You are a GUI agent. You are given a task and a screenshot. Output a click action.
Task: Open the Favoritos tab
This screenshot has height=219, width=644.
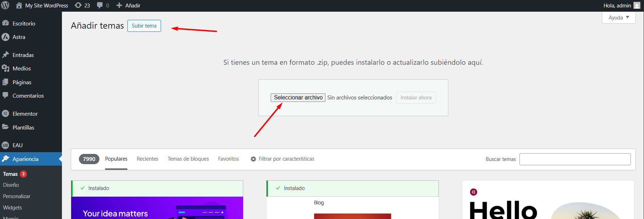(x=228, y=159)
